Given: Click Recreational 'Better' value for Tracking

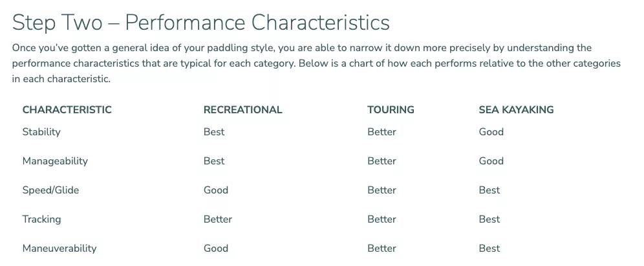Looking at the screenshot, I should [x=217, y=219].
